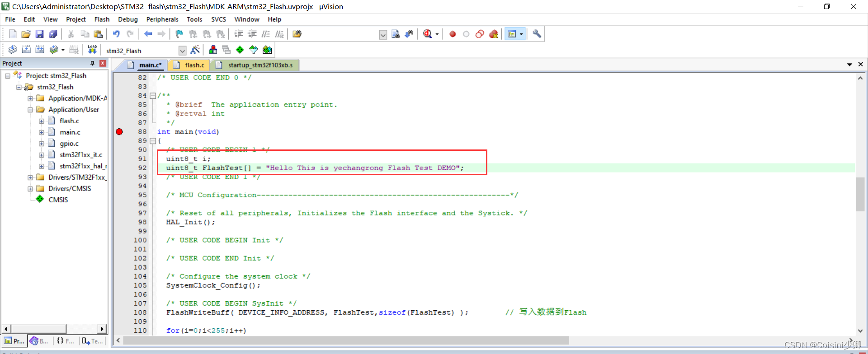Screen dimensions: 868x354
Task: Click the Cut scissors icon
Action: 71,34
